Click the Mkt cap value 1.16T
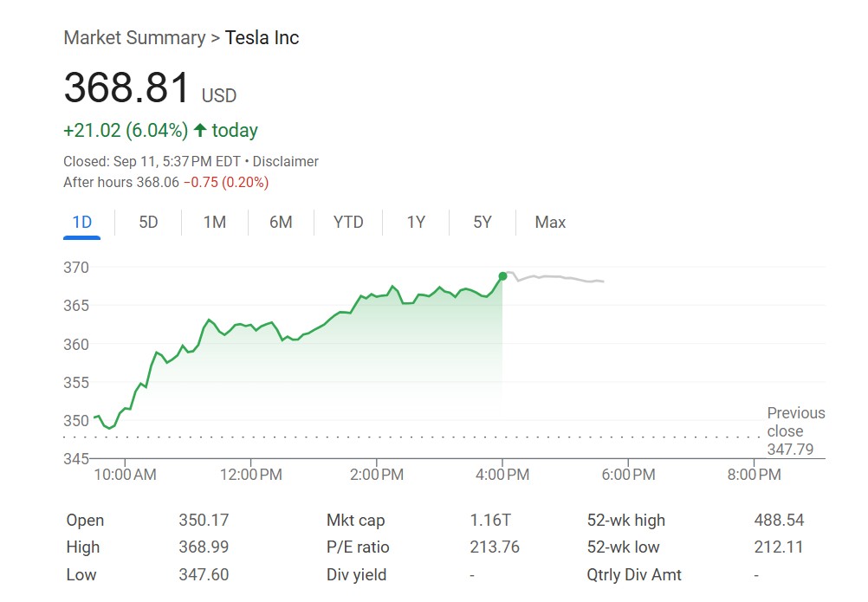Viewport: 868px width, 602px height. pyautogui.click(x=490, y=521)
